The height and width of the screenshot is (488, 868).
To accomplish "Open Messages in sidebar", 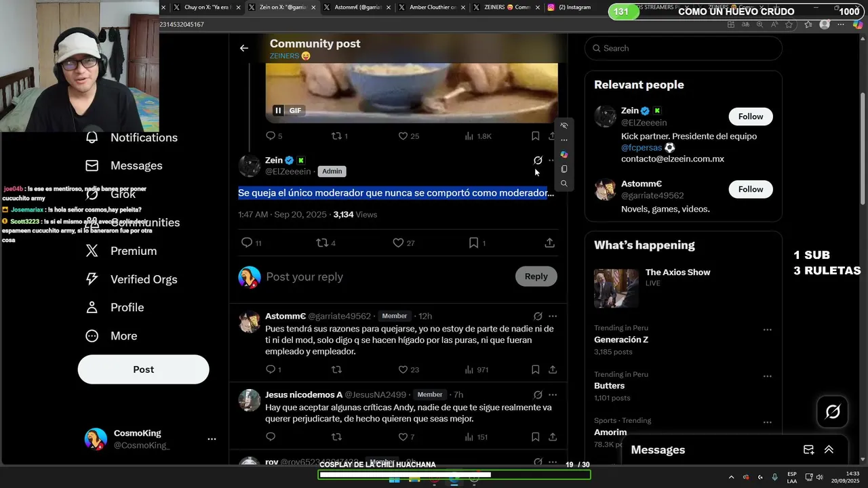I will point(124,165).
